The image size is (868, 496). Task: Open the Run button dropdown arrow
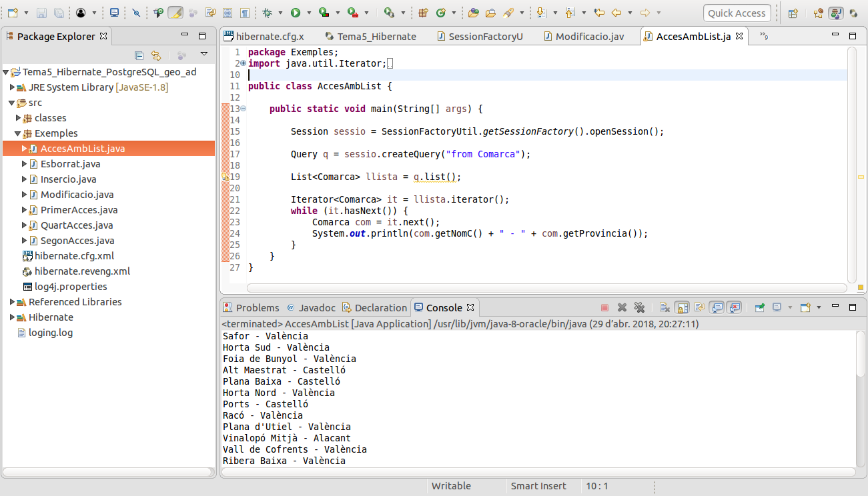point(308,13)
